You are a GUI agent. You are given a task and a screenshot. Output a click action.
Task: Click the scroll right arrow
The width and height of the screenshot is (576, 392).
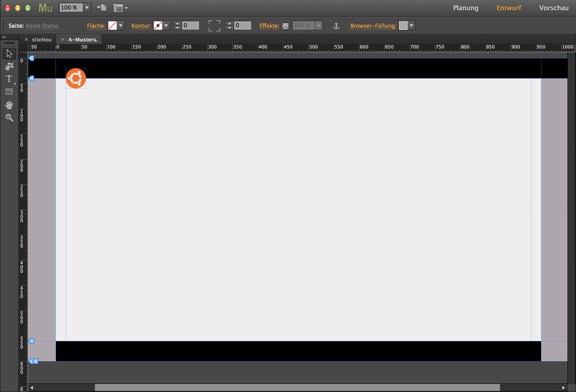[x=563, y=388]
